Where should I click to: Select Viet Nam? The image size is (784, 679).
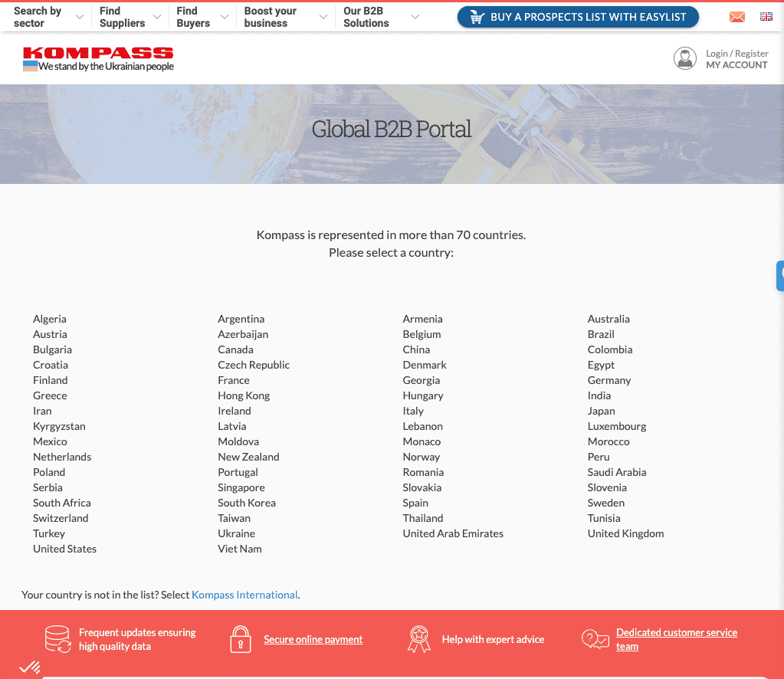click(x=240, y=549)
